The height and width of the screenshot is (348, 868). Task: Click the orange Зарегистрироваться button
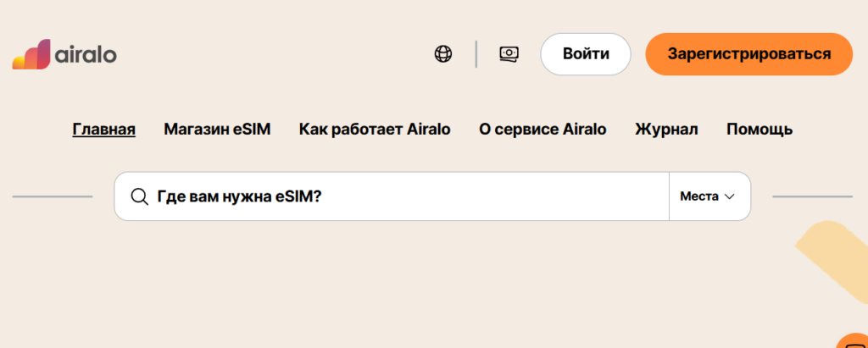coord(749,54)
